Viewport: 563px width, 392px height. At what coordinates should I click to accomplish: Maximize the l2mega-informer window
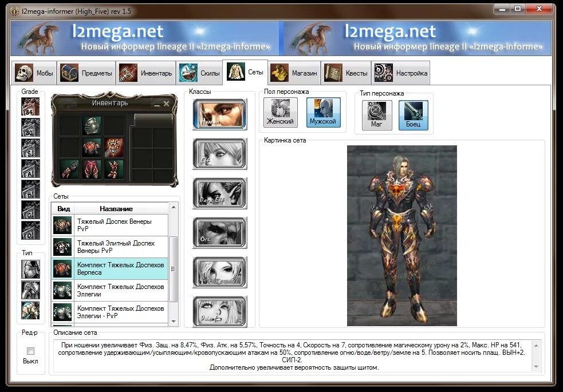(518, 9)
